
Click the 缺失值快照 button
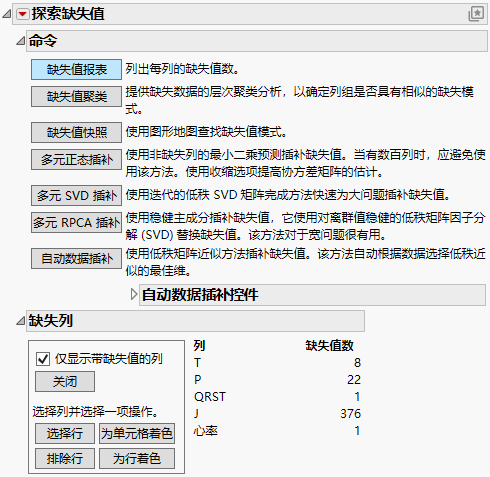click(x=76, y=132)
